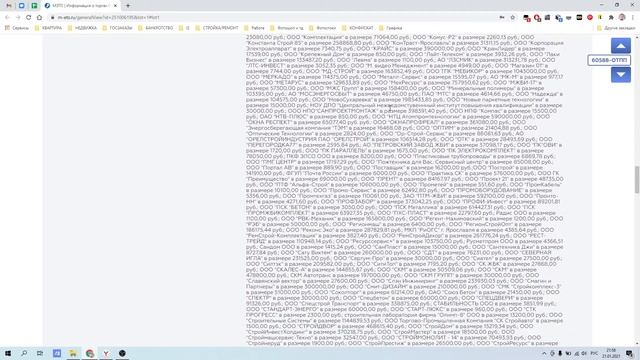Viewport: 640px width, 360px height.
Task: Open Task View on the taskbar
Action: coord(40,353)
